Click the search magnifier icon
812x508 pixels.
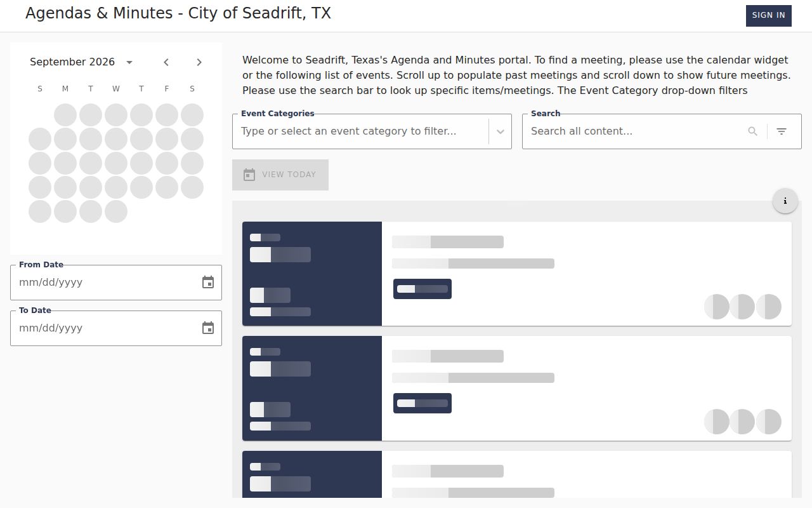pos(753,131)
